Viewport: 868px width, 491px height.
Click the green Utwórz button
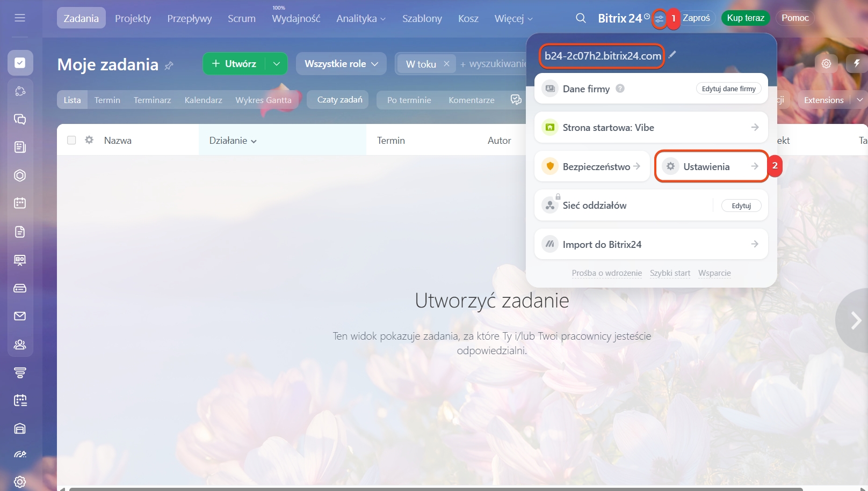click(x=234, y=63)
